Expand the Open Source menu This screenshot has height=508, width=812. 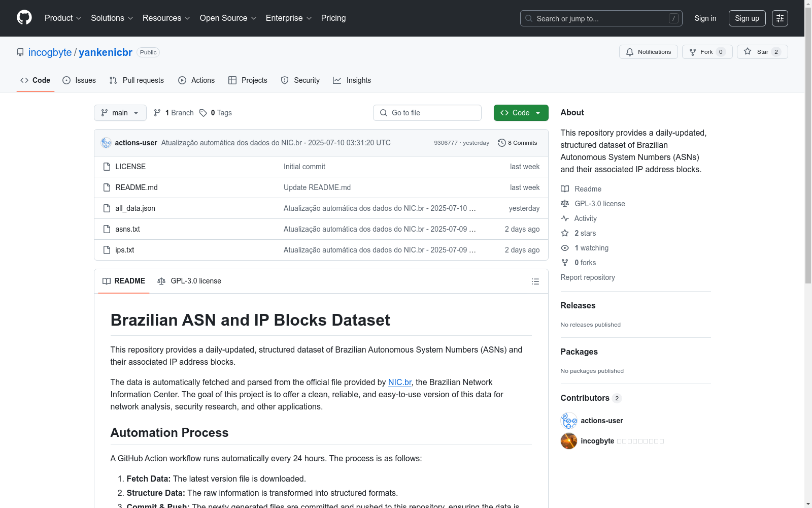228,18
